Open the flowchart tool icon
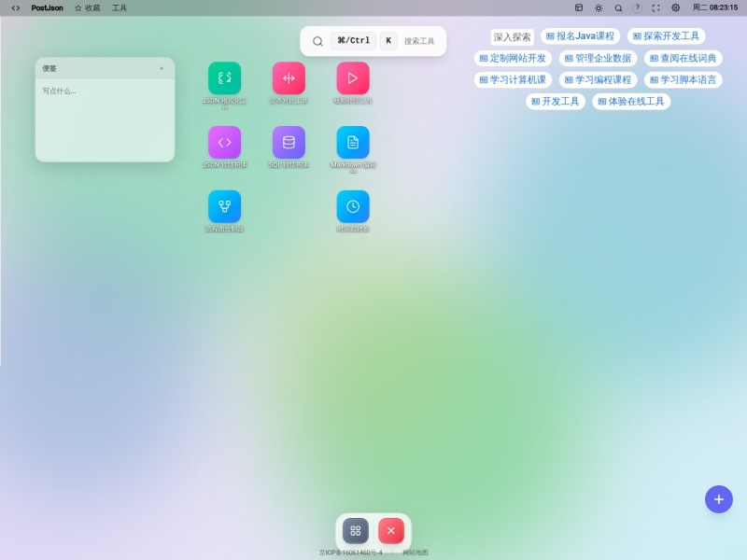The height and width of the screenshot is (560, 747). 224,206
